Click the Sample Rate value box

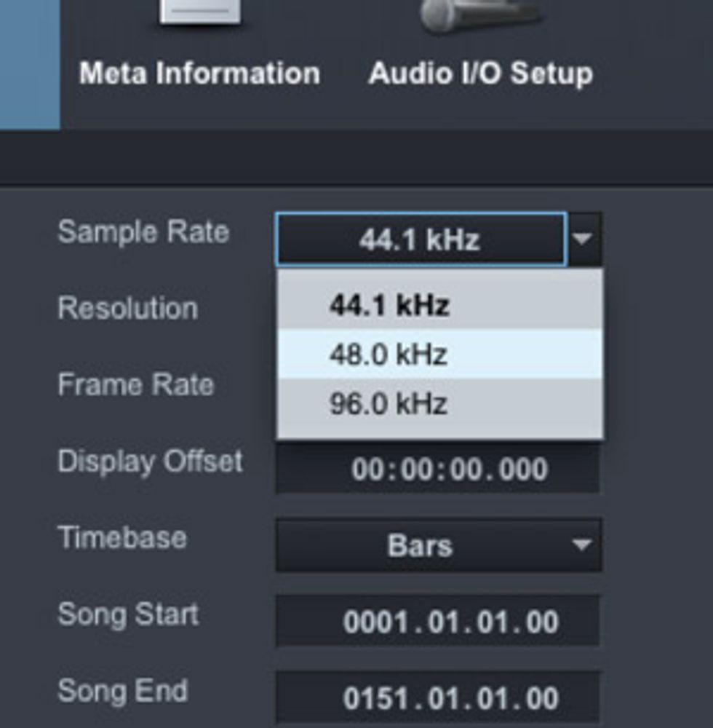click(421, 240)
